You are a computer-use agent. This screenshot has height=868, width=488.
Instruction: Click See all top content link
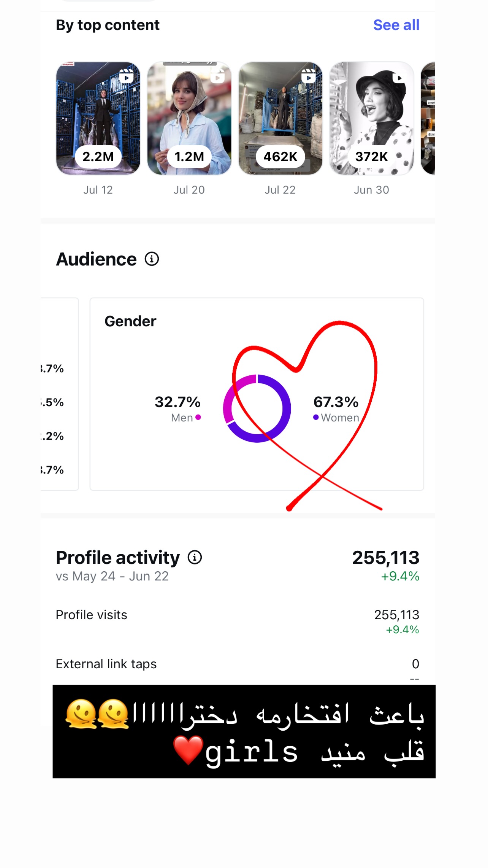click(x=396, y=25)
